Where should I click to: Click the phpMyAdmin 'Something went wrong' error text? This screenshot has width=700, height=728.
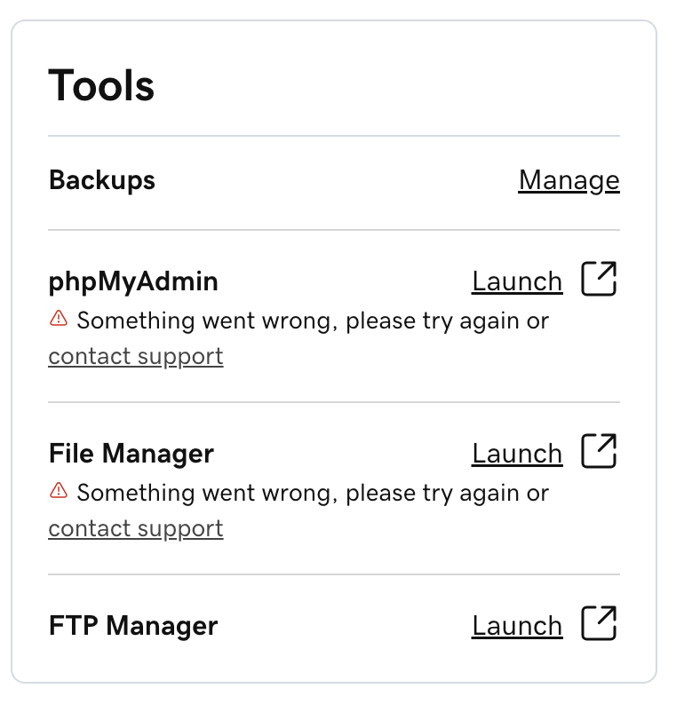click(313, 320)
